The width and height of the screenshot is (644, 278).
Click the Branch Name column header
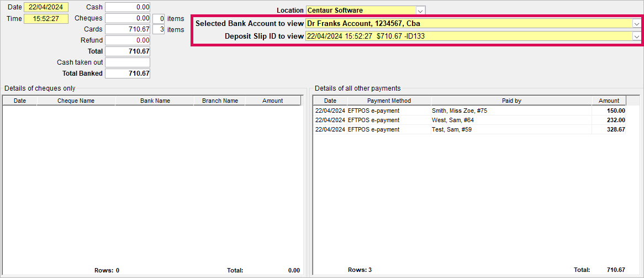(x=219, y=101)
